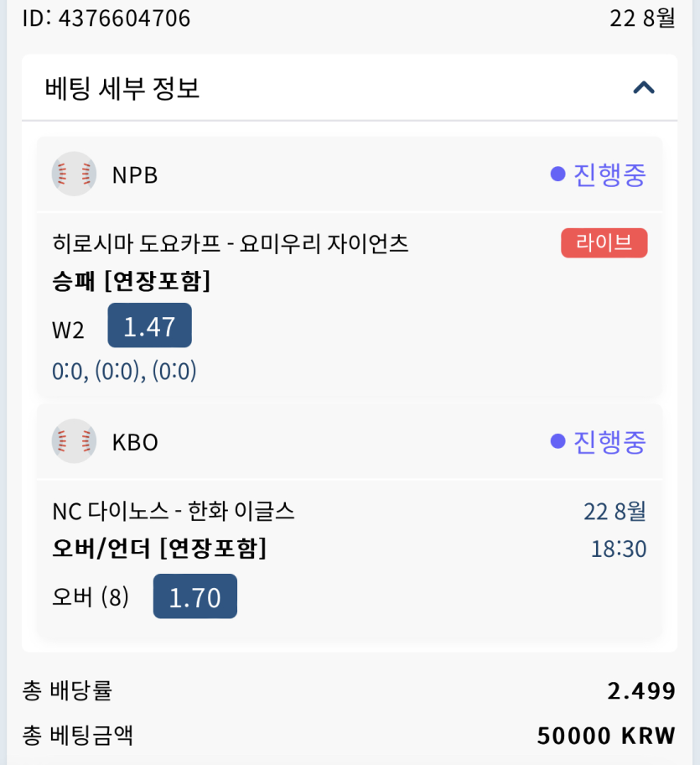Click the NPB baseball icon
This screenshot has height=765, width=700.
(x=74, y=174)
